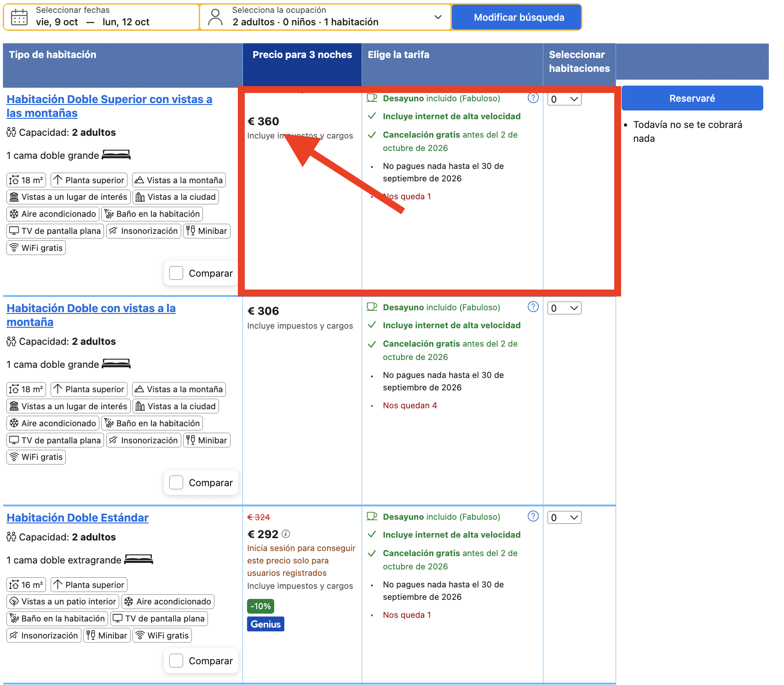Click the '16 m²' room size tag
The width and height of the screenshot is (784, 685).
click(26, 585)
